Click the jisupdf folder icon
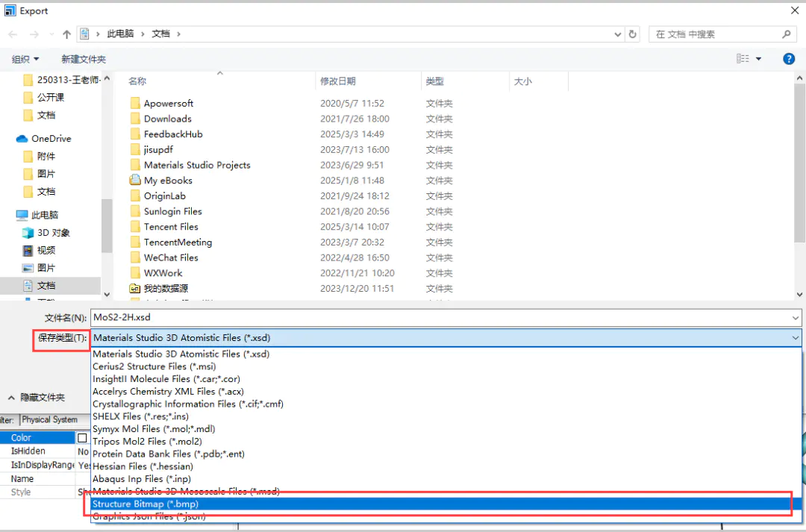This screenshot has width=806, height=532. [135, 149]
